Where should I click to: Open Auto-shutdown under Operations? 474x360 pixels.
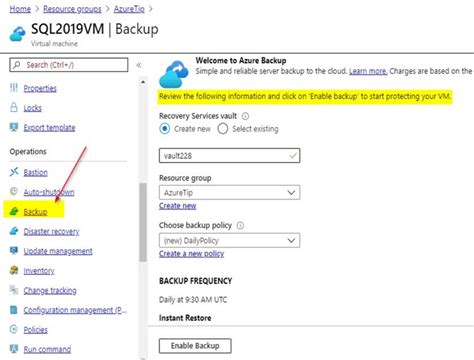point(49,192)
